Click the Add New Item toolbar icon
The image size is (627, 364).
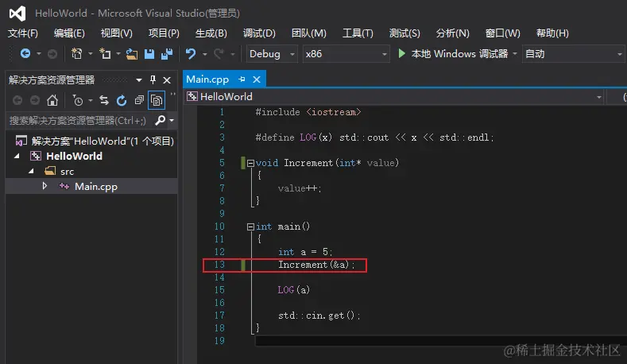[105, 53]
